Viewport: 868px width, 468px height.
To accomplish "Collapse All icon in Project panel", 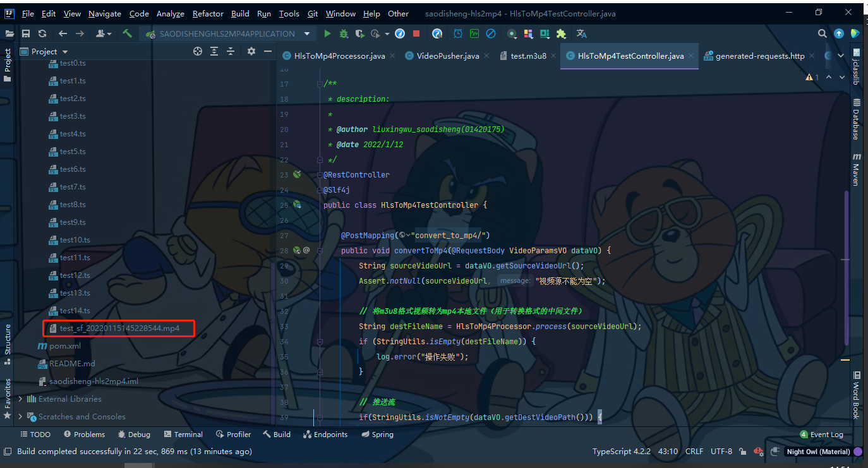I will pos(231,51).
